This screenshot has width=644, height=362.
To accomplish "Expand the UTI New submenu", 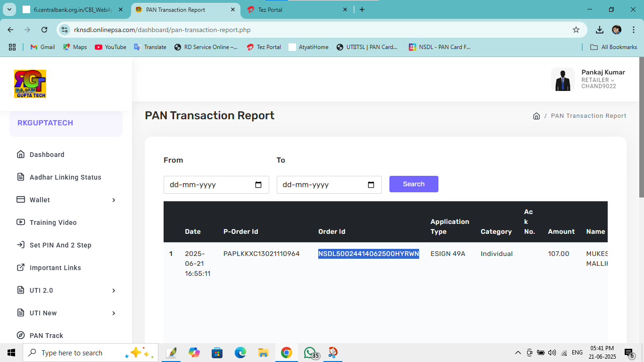I will coord(66,313).
